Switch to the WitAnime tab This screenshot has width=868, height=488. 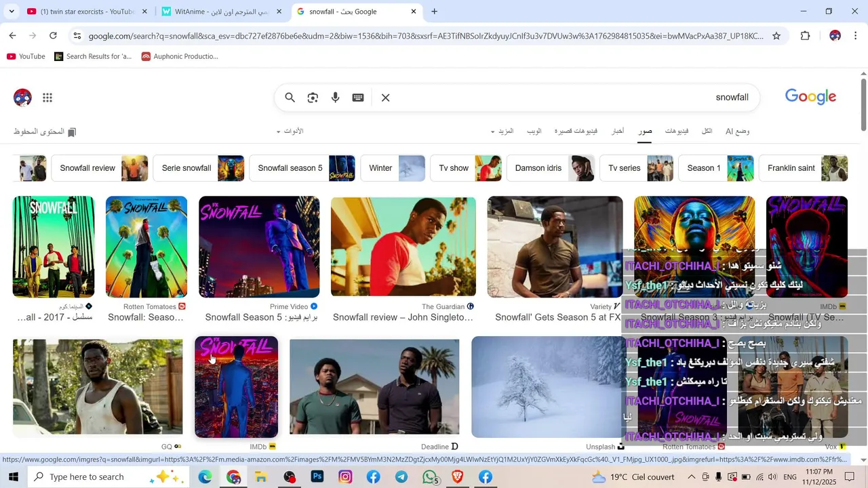[222, 12]
